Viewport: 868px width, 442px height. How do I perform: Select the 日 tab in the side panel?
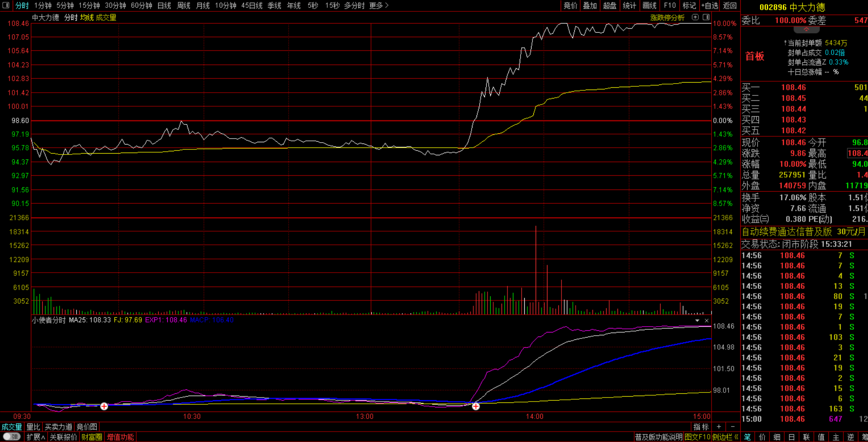[792, 437]
